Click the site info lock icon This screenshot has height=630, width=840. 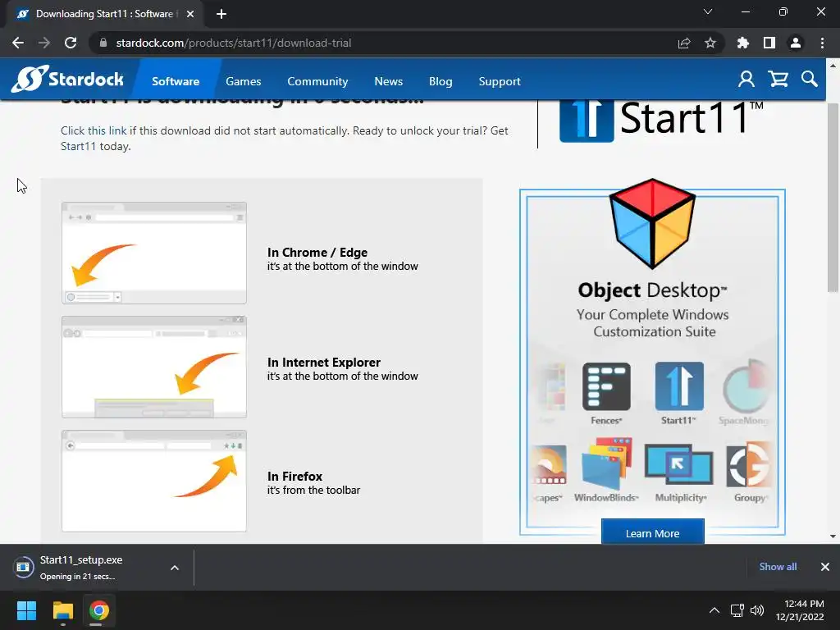[103, 43]
